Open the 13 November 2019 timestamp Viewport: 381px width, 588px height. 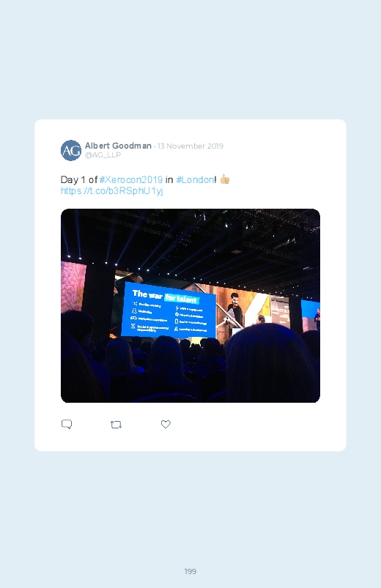190,146
